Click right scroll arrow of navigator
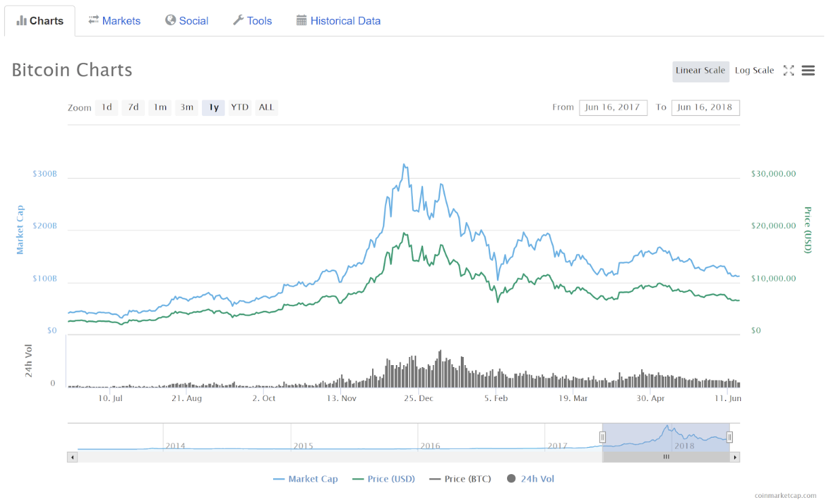831x504 pixels. tap(735, 457)
